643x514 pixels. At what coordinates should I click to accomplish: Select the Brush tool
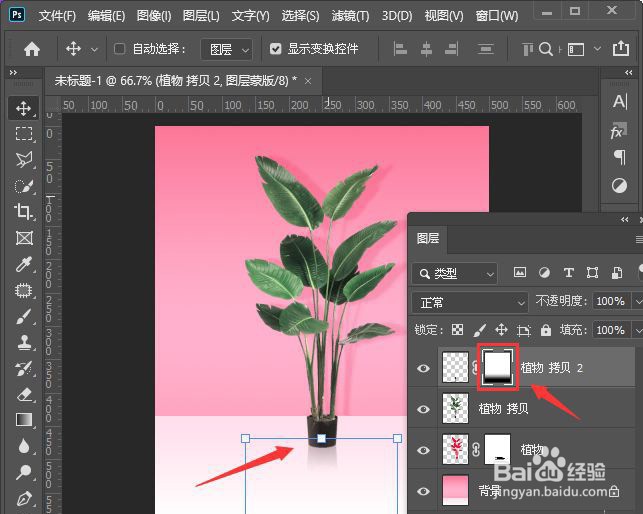tap(23, 316)
